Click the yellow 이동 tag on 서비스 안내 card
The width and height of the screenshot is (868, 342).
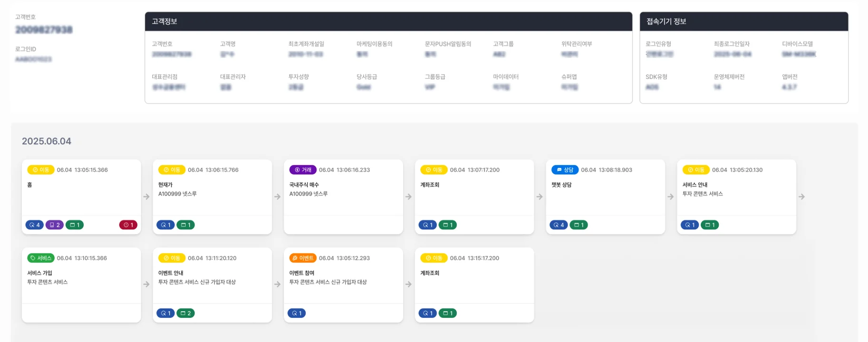tap(695, 170)
